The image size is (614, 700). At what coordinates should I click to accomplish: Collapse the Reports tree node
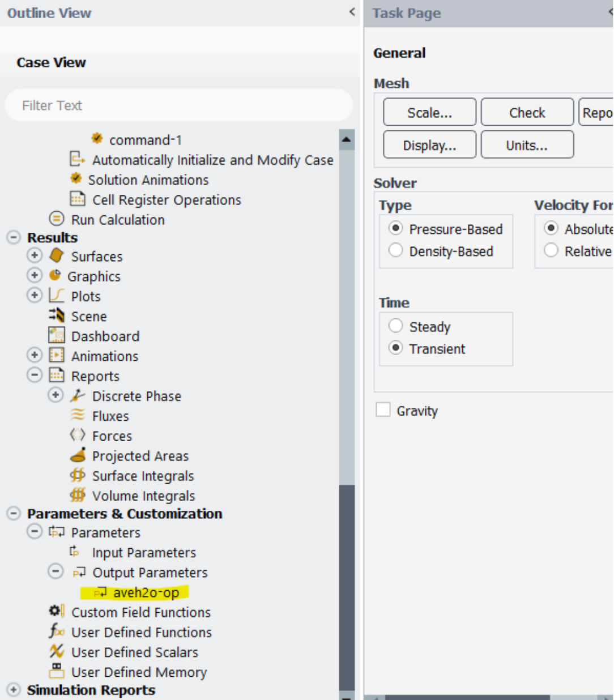(x=35, y=375)
